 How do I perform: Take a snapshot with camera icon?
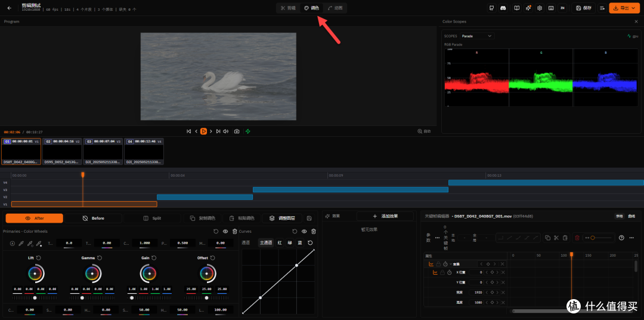pos(237,131)
